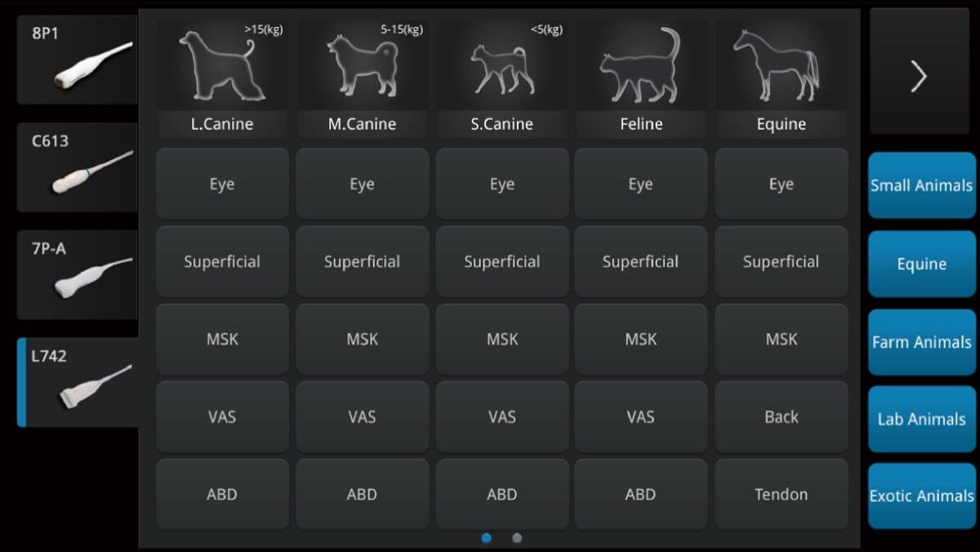Screen dimensions: 980x552
Task: Select L.Canine Eye exam preset
Action: pos(222,184)
